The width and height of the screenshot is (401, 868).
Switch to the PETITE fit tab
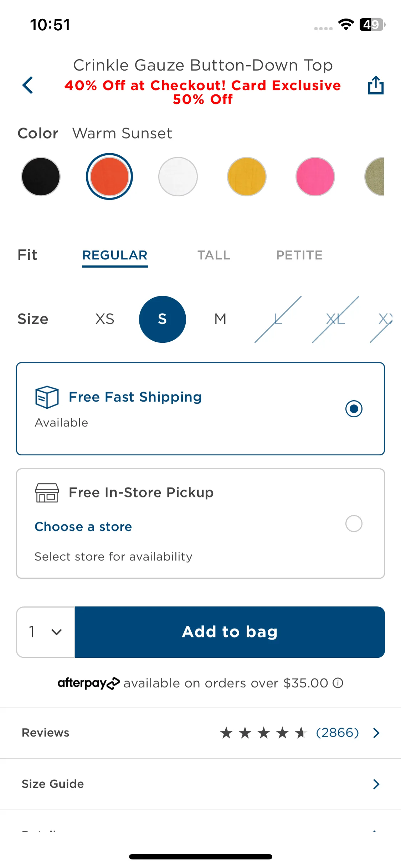pos(299,255)
